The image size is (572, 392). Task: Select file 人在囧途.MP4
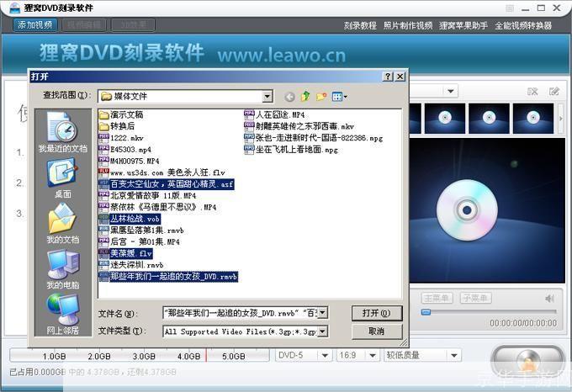[274, 115]
